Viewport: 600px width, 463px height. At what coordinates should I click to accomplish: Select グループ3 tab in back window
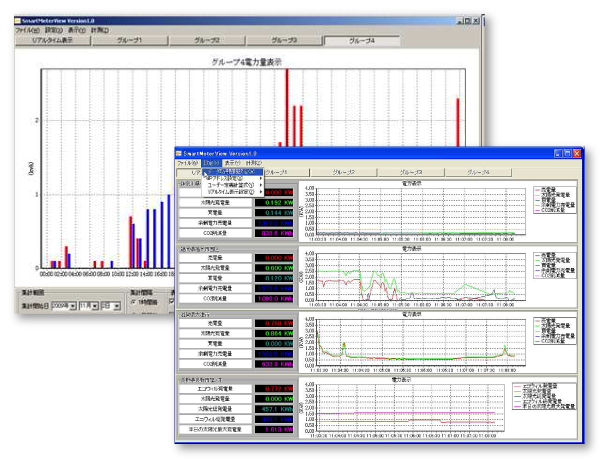(284, 41)
